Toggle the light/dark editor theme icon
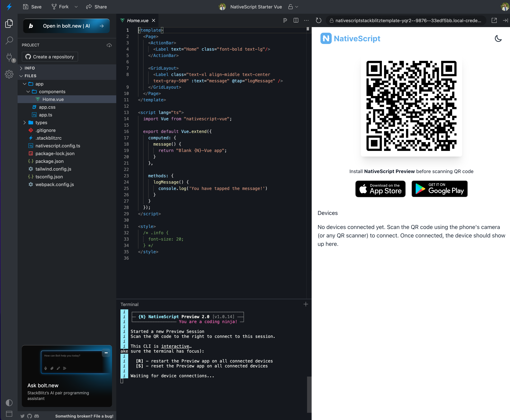The height and width of the screenshot is (420, 510). pyautogui.click(x=9, y=403)
